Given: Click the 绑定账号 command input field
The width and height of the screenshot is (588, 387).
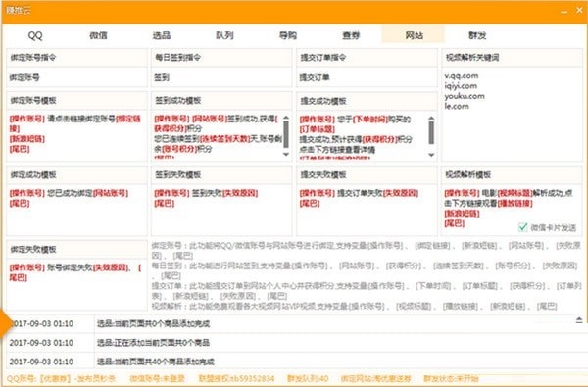Looking at the screenshot, I should coord(76,77).
